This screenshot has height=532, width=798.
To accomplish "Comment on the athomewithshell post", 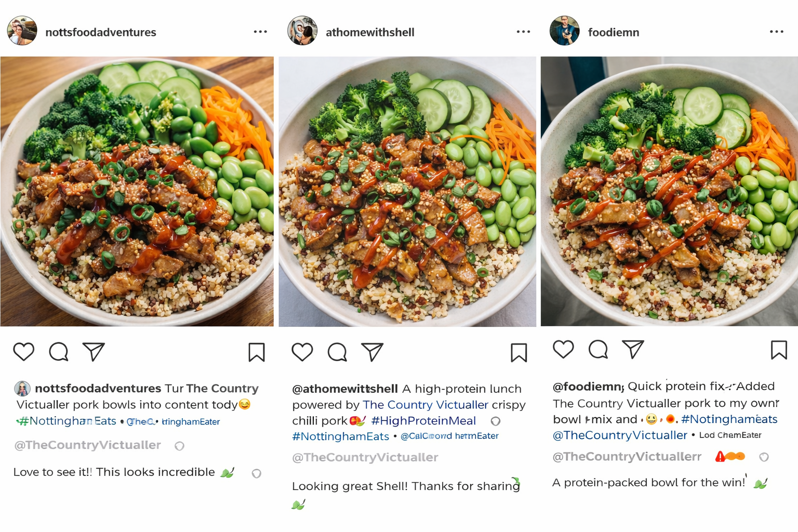I will pyautogui.click(x=337, y=352).
